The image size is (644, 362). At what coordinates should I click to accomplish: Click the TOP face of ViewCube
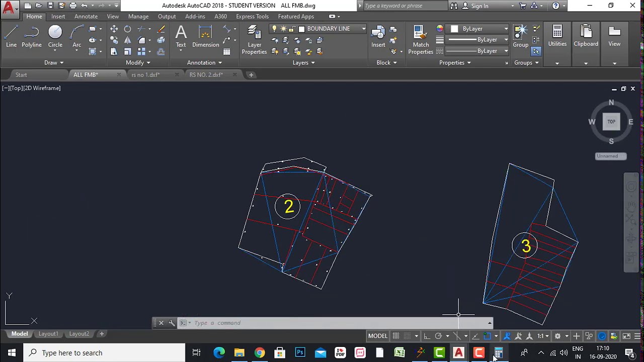tap(611, 122)
